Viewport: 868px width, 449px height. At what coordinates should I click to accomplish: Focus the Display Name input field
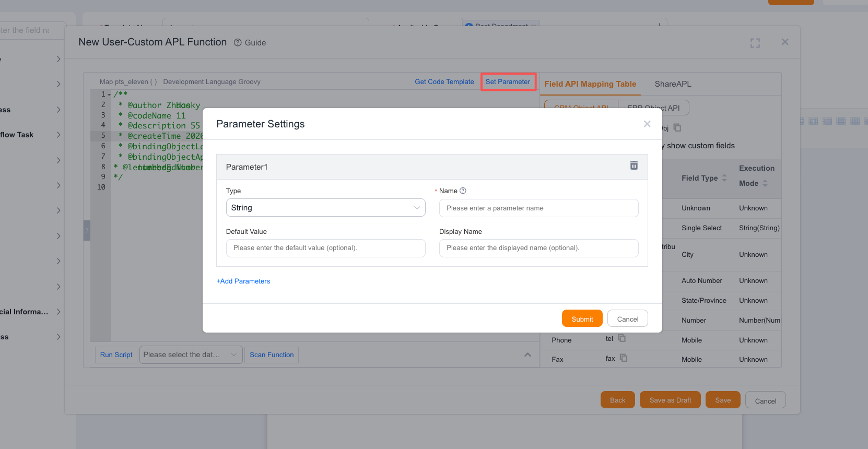coord(539,248)
